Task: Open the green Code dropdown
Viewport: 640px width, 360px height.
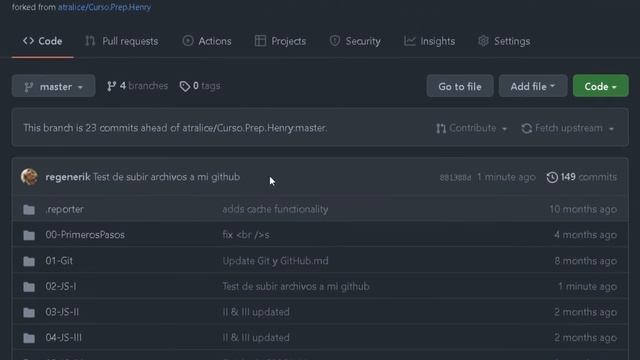Action: 600,86
